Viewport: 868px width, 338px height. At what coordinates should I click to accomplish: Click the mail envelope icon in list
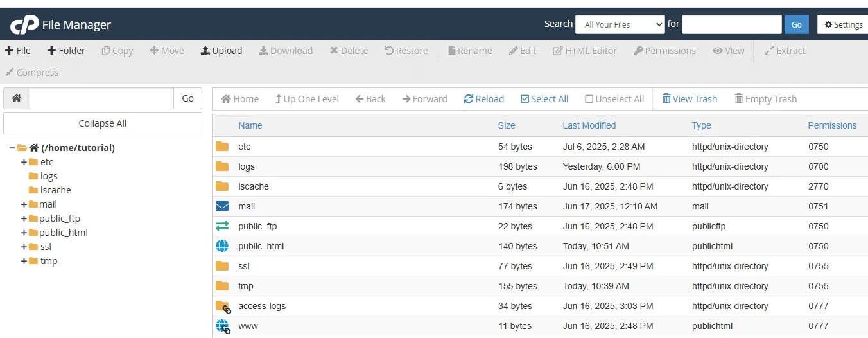(222, 206)
